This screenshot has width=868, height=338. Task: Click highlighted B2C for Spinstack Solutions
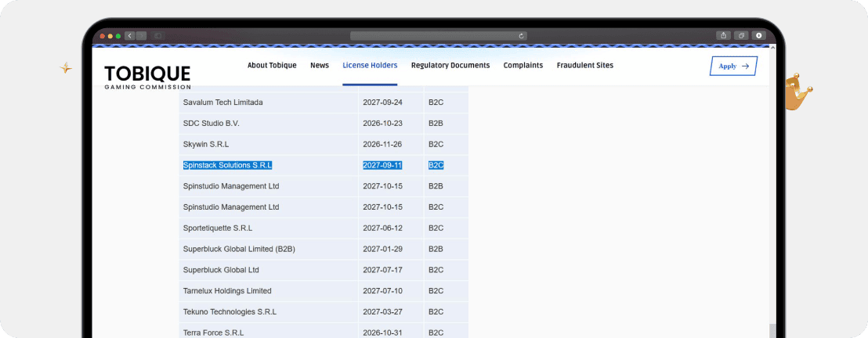(x=436, y=165)
